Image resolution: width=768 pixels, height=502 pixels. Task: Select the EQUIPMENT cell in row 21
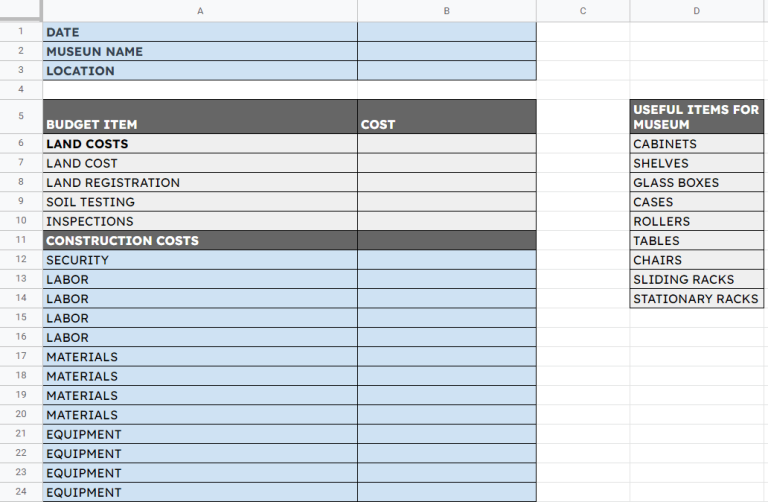coord(200,433)
